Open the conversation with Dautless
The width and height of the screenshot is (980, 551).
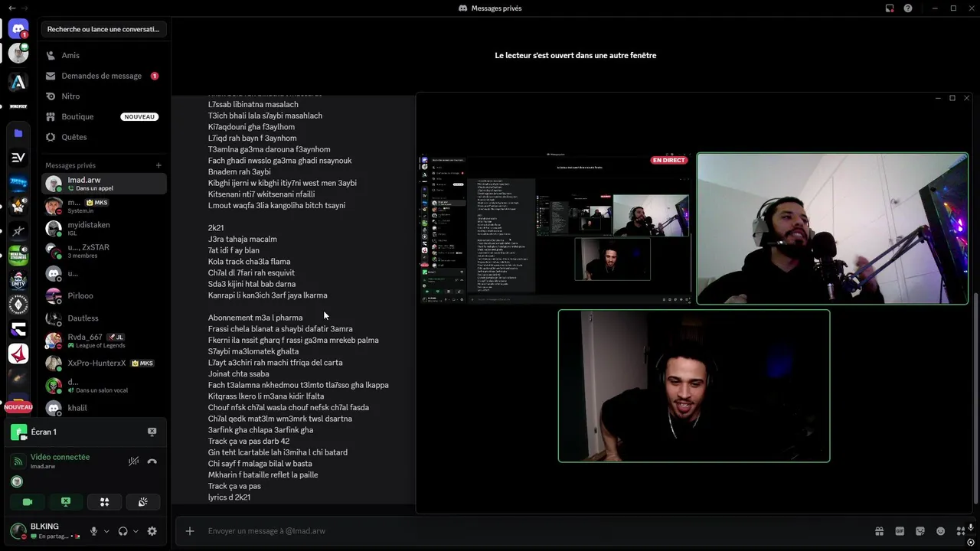tap(103, 318)
